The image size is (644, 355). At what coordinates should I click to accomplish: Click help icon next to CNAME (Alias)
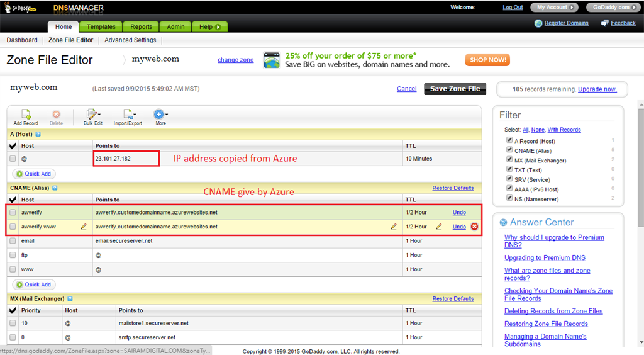55,188
